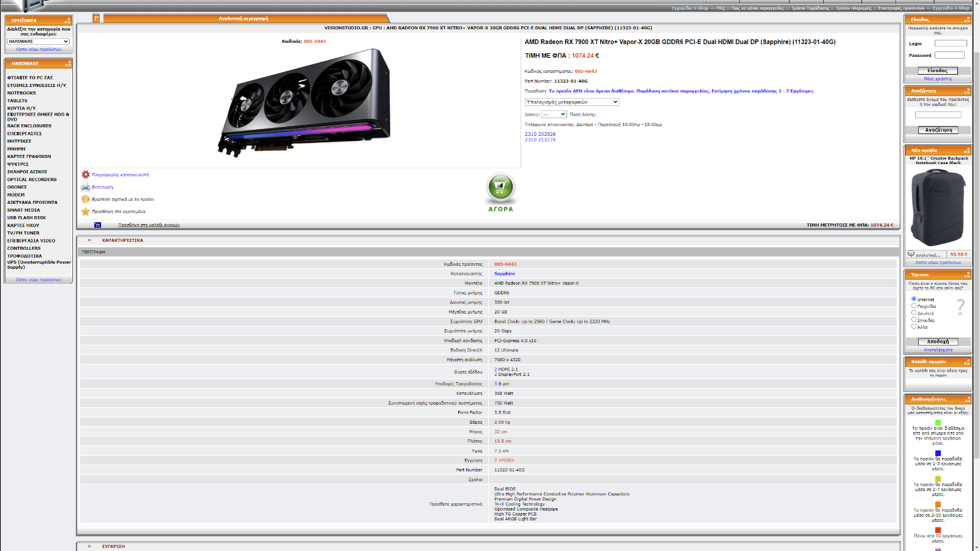
Task: Click the product search input field
Action: [938, 114]
